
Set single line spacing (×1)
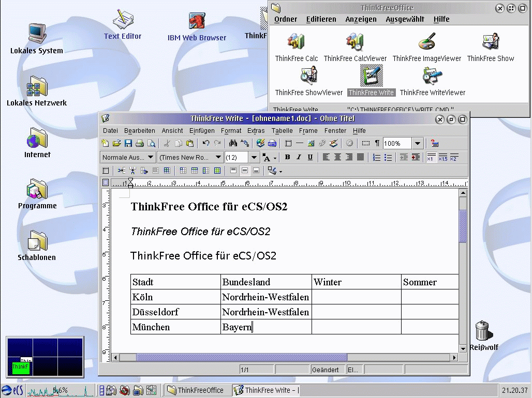pos(431,157)
